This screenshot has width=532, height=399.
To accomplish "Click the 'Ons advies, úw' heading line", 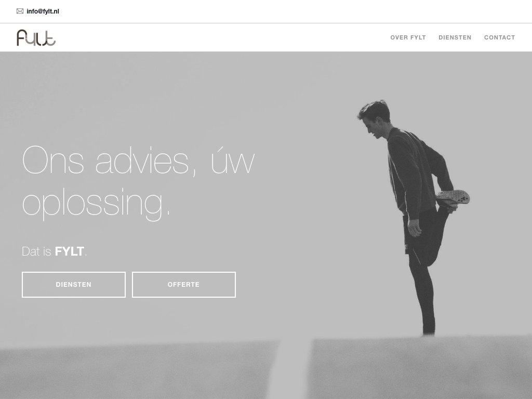I will point(138,161).
